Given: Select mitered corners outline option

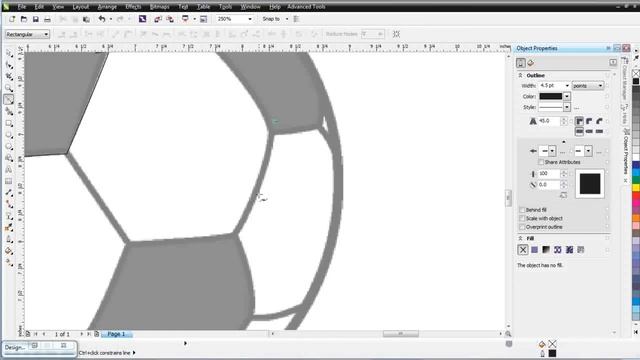Looking at the screenshot, I should 579,121.
